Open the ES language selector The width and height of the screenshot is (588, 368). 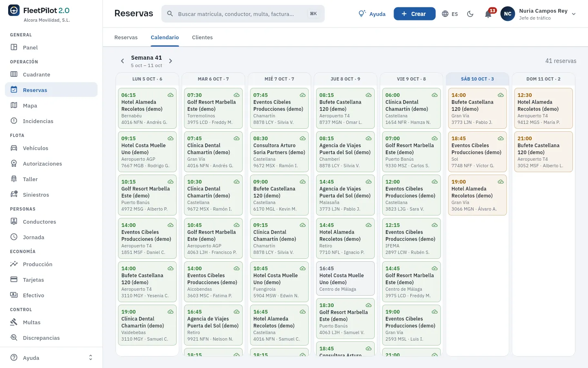[450, 14]
